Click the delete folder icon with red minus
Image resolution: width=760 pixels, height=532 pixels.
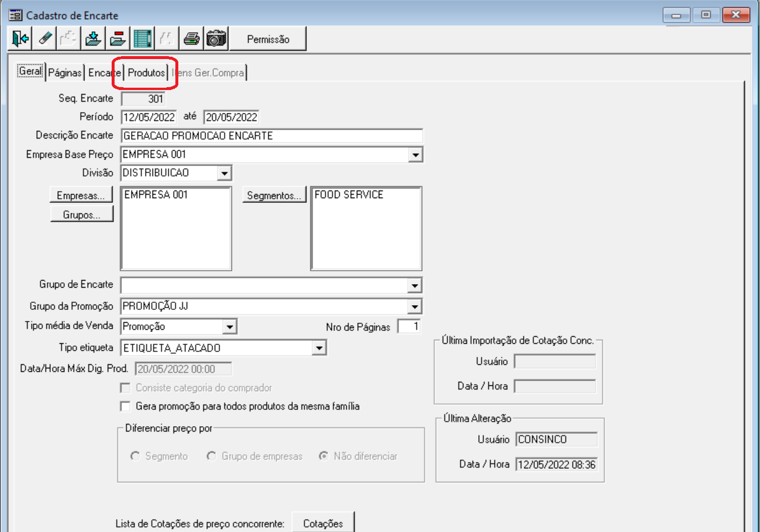pyautogui.click(x=118, y=39)
